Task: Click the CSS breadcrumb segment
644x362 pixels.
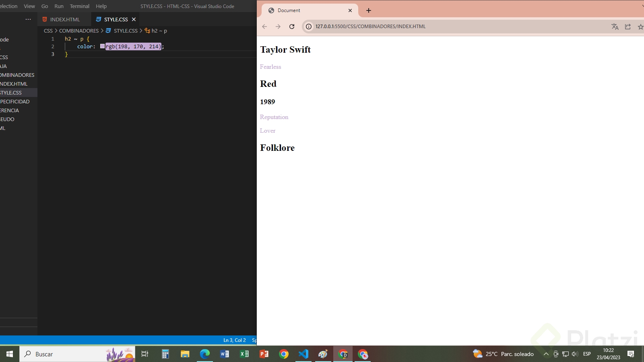Action: 48,31
